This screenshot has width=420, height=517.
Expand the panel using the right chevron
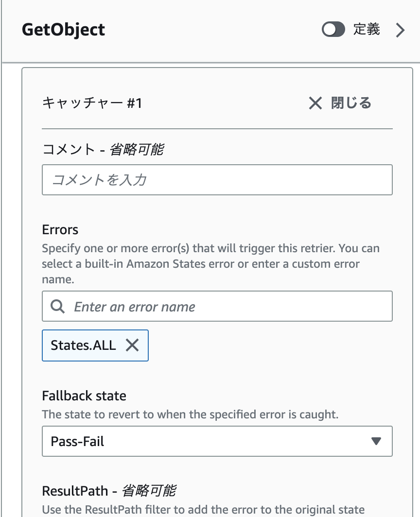pos(400,30)
